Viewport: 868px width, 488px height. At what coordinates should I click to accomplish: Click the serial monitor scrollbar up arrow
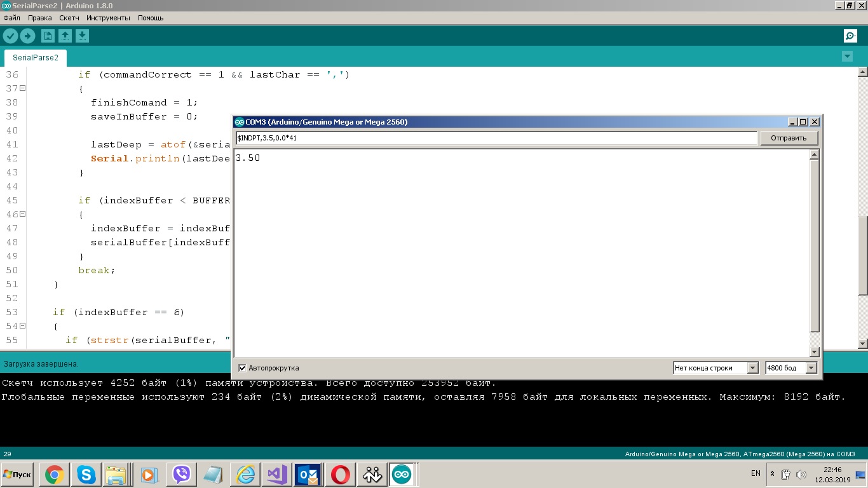pyautogui.click(x=815, y=154)
